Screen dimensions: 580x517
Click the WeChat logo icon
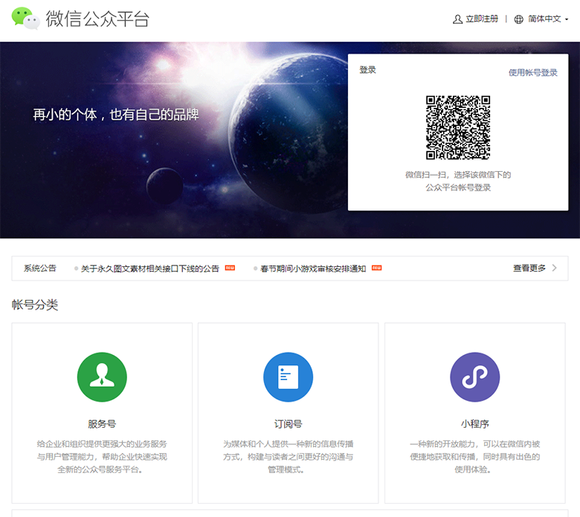pyautogui.click(x=26, y=18)
